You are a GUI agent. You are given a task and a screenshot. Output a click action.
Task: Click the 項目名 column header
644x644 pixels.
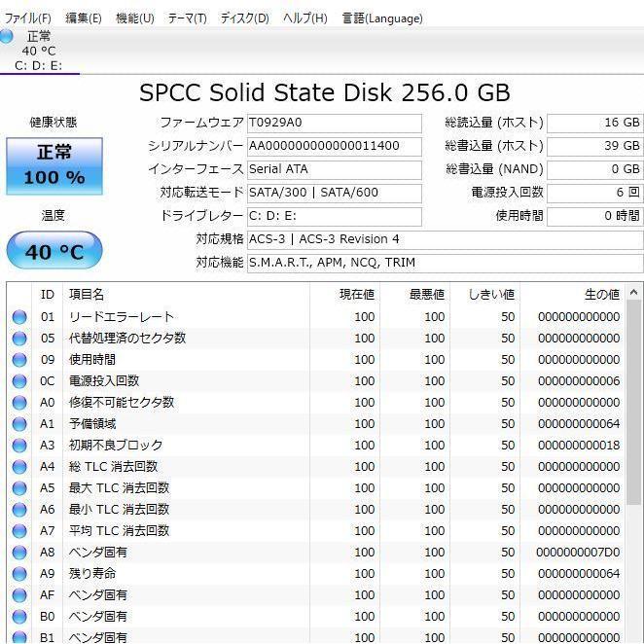tap(87, 295)
